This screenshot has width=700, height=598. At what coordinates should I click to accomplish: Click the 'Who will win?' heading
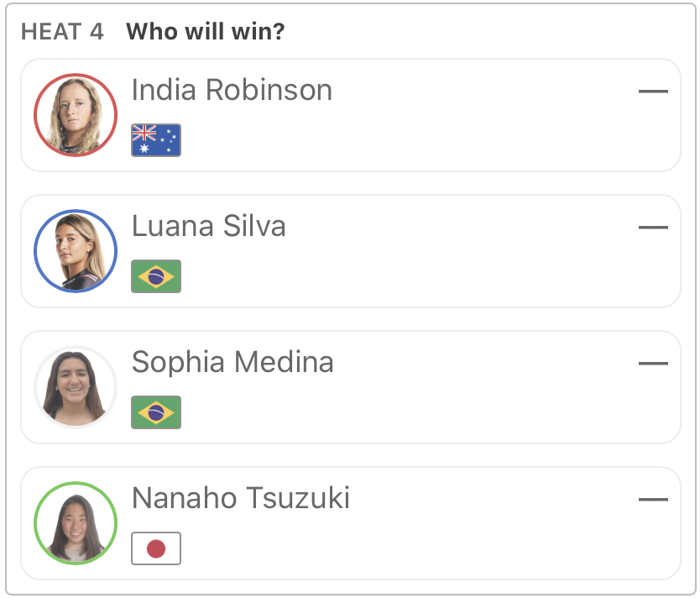[x=206, y=32]
